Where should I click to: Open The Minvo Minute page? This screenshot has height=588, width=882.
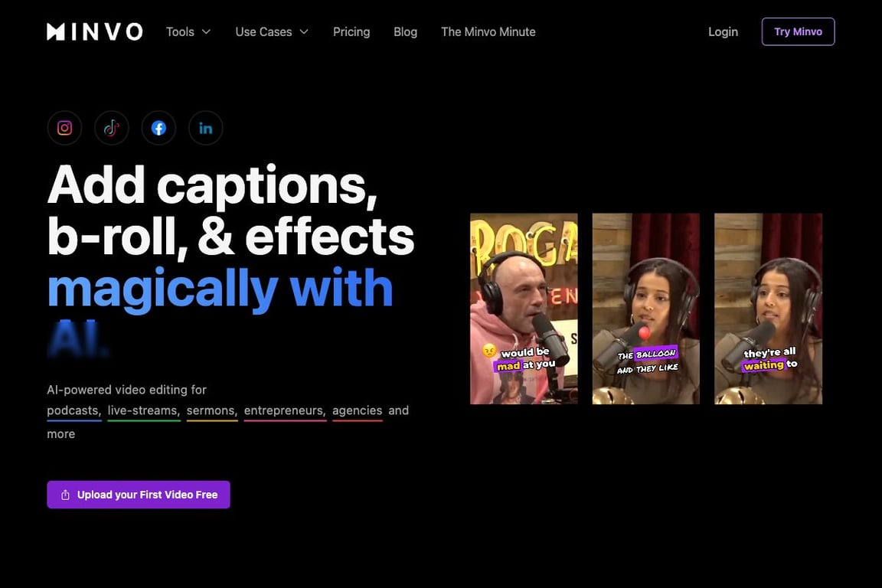tap(488, 32)
